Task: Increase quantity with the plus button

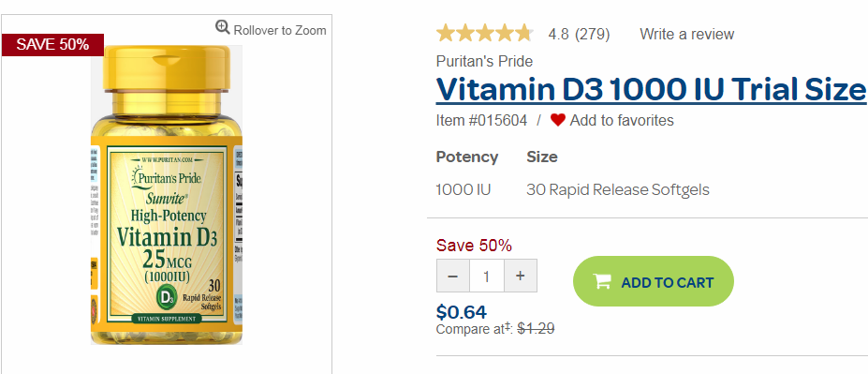Action: click(x=521, y=276)
